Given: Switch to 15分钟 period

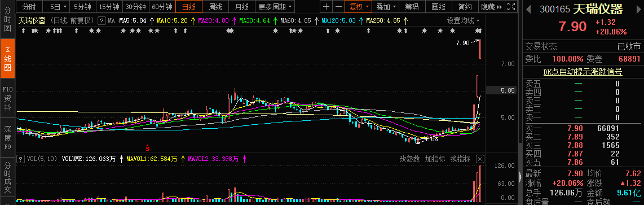Looking at the screenshot, I should pyautogui.click(x=109, y=7).
